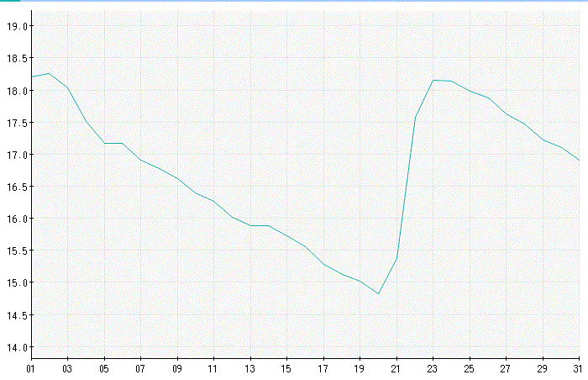Select the x-axis day label 23
588x380 pixels.
pyautogui.click(x=433, y=369)
